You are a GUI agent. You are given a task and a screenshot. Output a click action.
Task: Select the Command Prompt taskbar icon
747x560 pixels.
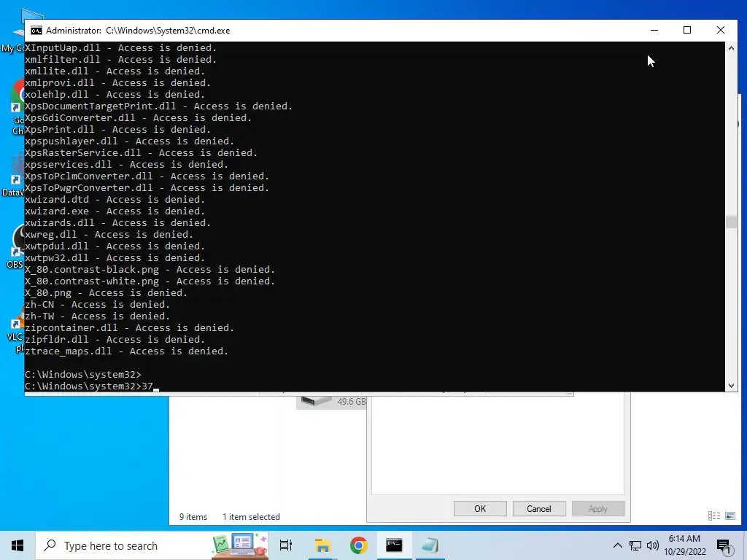click(x=394, y=545)
